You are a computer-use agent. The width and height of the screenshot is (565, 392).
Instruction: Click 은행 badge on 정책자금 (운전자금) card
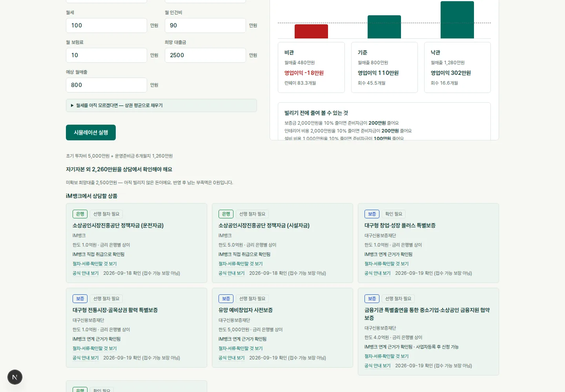pos(80,214)
